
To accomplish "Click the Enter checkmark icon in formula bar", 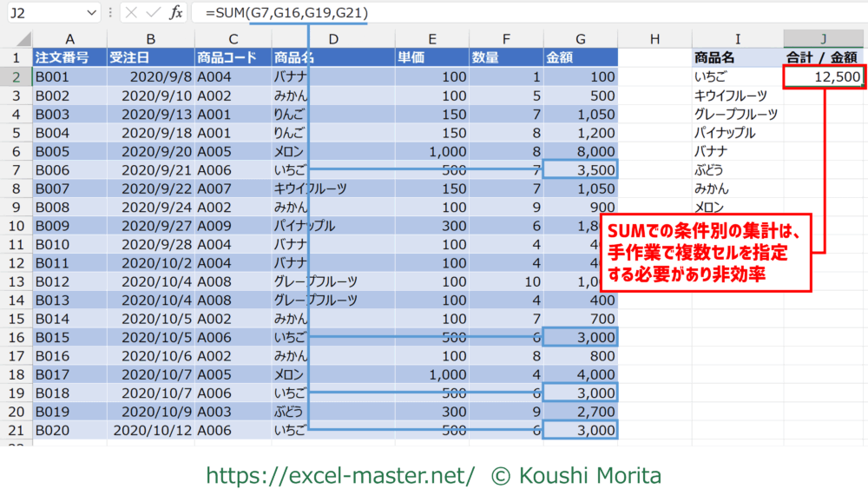I will [152, 13].
